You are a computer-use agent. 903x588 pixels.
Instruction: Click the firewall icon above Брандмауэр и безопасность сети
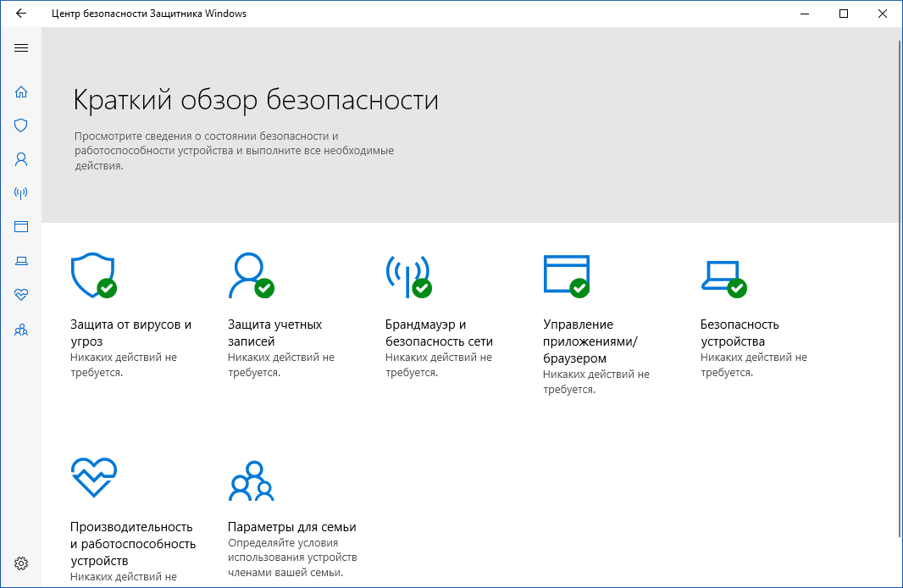click(410, 275)
